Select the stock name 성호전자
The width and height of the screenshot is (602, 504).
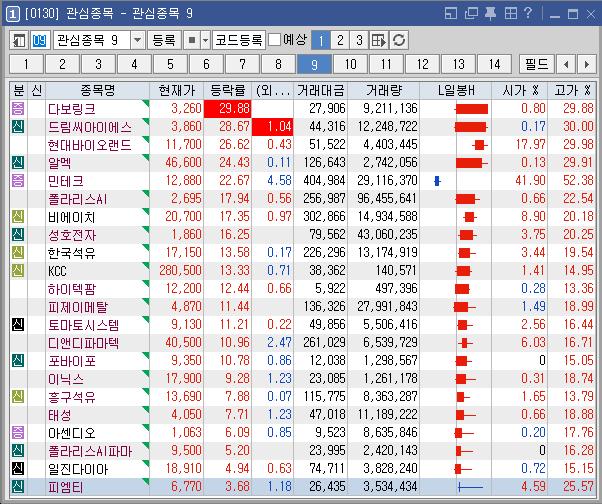pyautogui.click(x=72, y=235)
